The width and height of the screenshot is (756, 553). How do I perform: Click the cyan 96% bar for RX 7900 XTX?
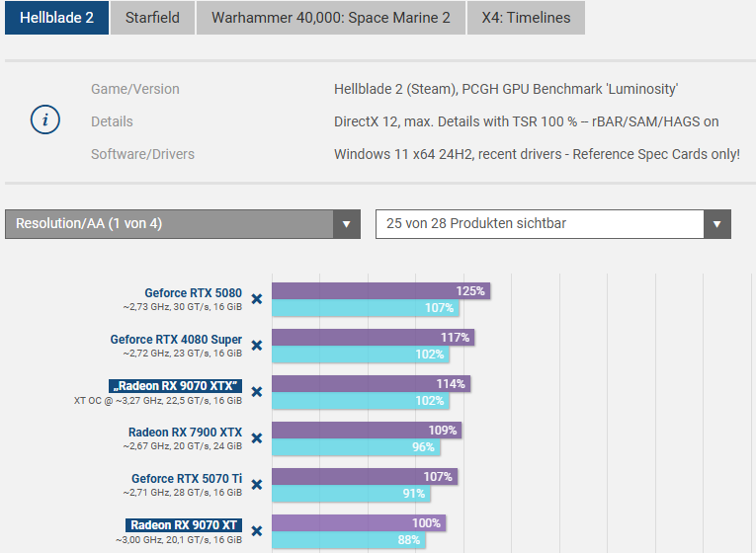coord(356,447)
